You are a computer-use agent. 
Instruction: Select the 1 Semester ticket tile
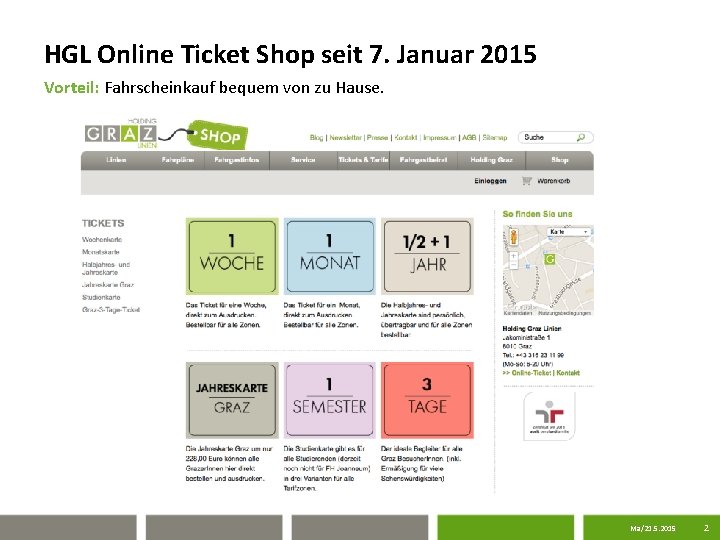tap(330, 400)
